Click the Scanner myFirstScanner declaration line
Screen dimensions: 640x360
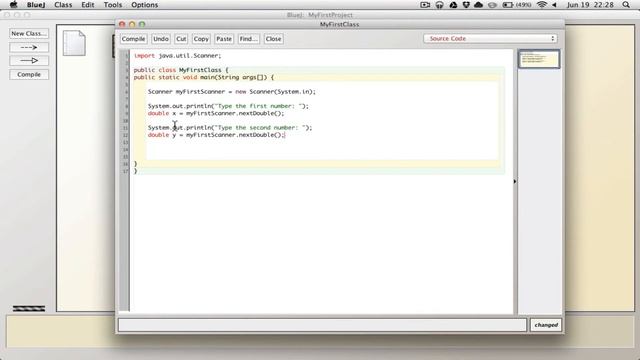232,91
